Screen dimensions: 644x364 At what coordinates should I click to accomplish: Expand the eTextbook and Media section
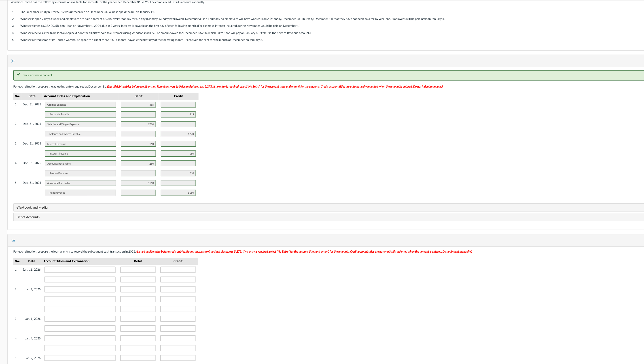[32, 207]
